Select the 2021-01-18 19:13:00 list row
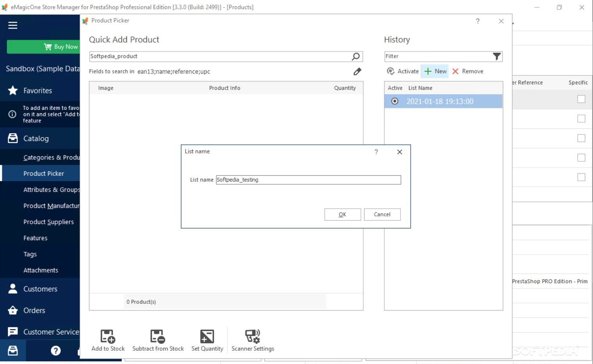The width and height of the screenshot is (593, 364). click(443, 102)
